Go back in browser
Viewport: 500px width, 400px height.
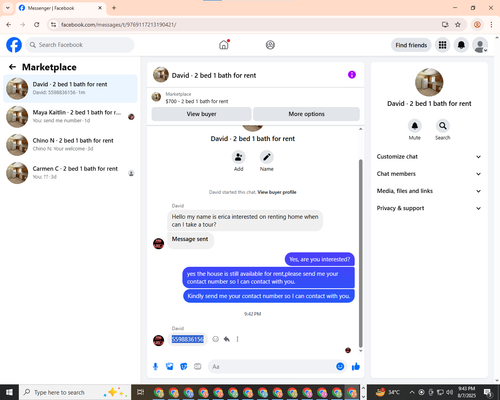(x=9, y=25)
